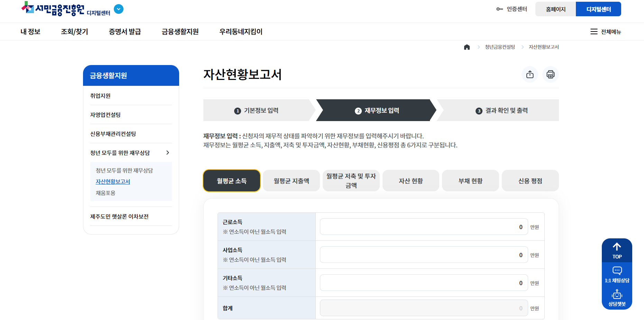Click the home icon in the breadcrumb

[467, 47]
